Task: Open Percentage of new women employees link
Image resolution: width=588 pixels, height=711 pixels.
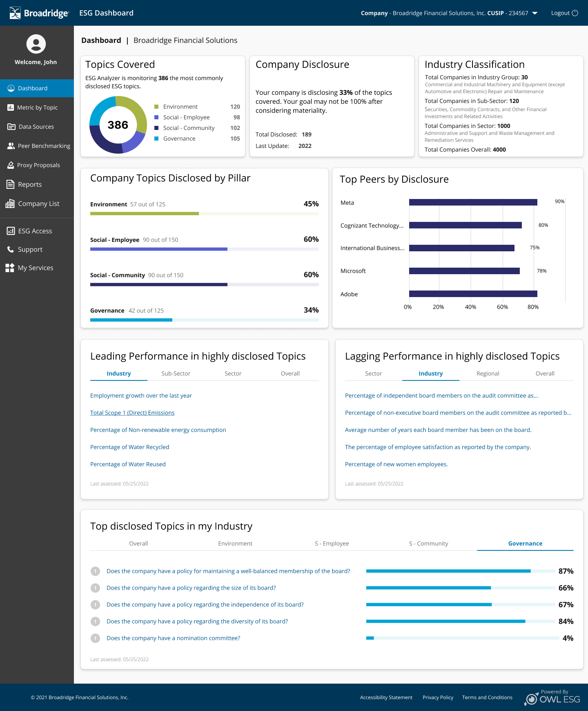Action: point(396,464)
